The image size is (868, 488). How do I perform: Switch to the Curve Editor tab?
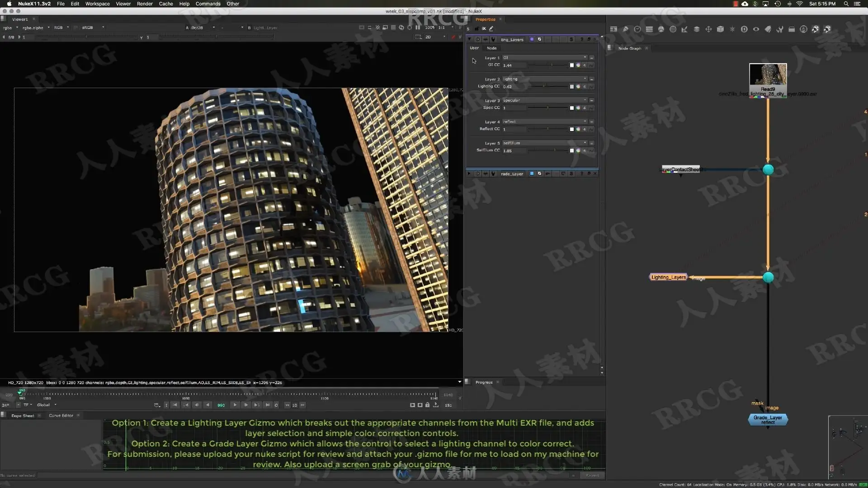click(x=61, y=415)
